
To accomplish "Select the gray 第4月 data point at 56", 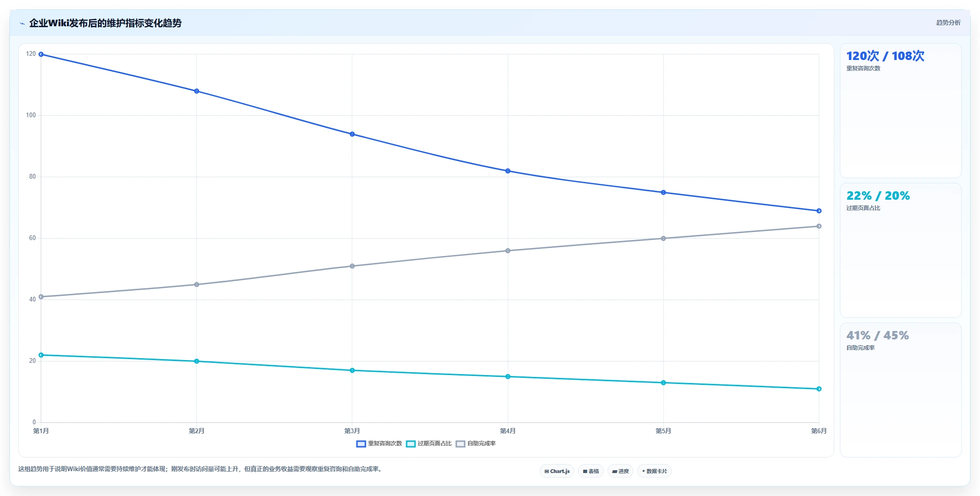I will tap(508, 251).
